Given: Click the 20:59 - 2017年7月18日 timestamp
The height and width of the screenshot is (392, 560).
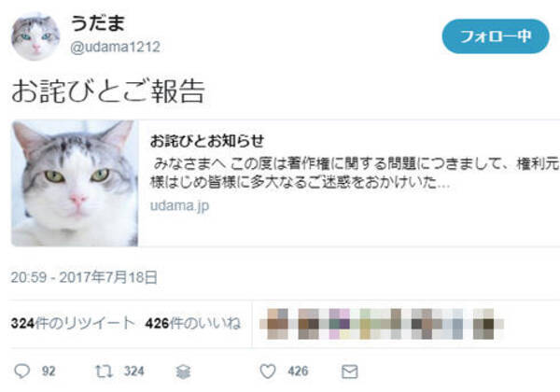Looking at the screenshot, I should click(84, 277).
